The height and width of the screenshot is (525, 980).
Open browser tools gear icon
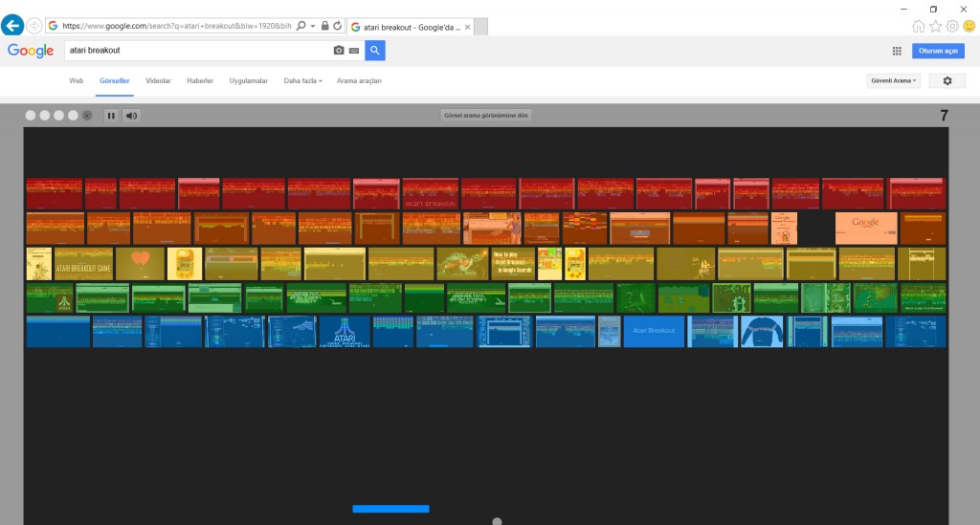[x=952, y=26]
